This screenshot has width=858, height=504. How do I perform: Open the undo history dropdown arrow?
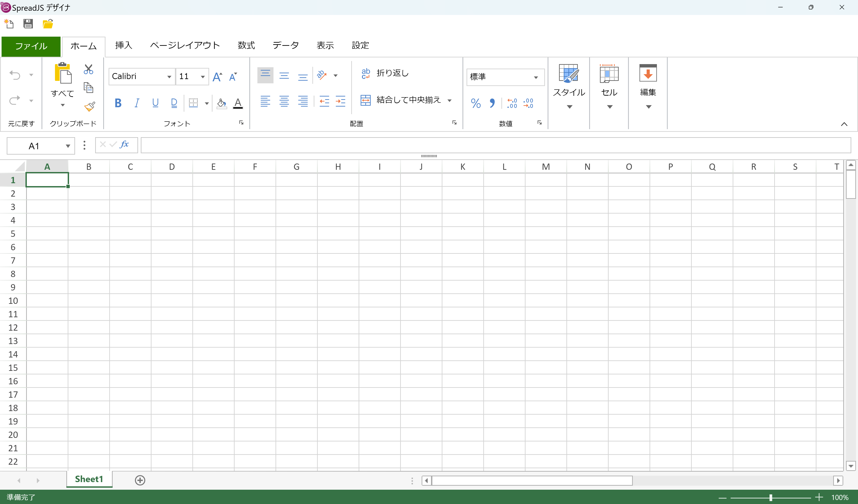click(31, 75)
